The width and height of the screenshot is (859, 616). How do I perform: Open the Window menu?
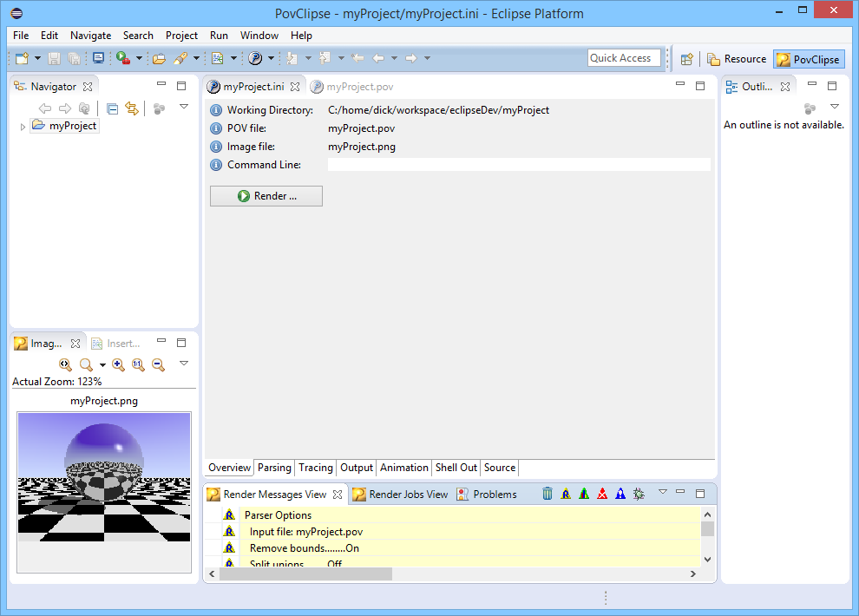[259, 36]
